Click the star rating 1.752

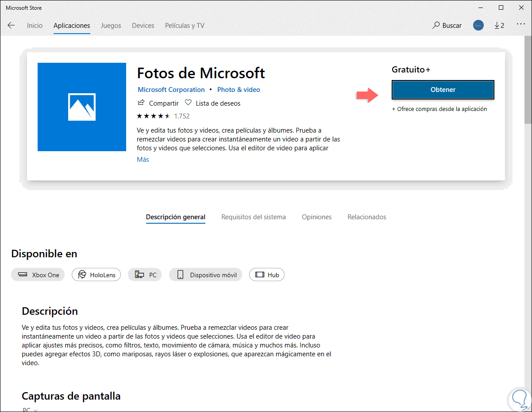(163, 116)
